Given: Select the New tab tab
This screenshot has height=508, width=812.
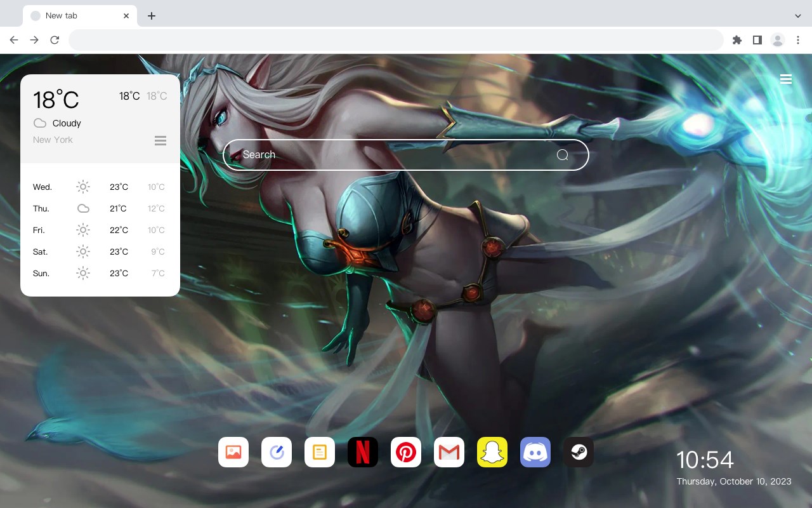Looking at the screenshot, I should pos(80,16).
